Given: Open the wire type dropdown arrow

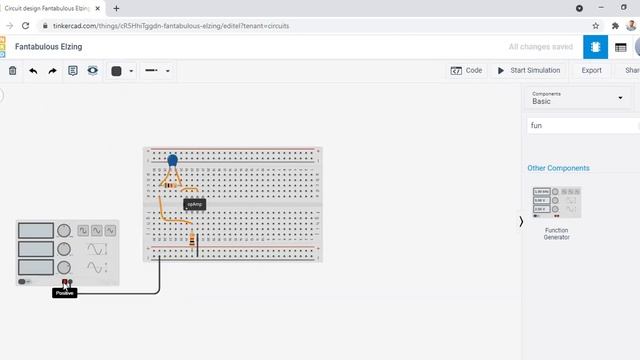Looking at the screenshot, I should [x=168, y=71].
